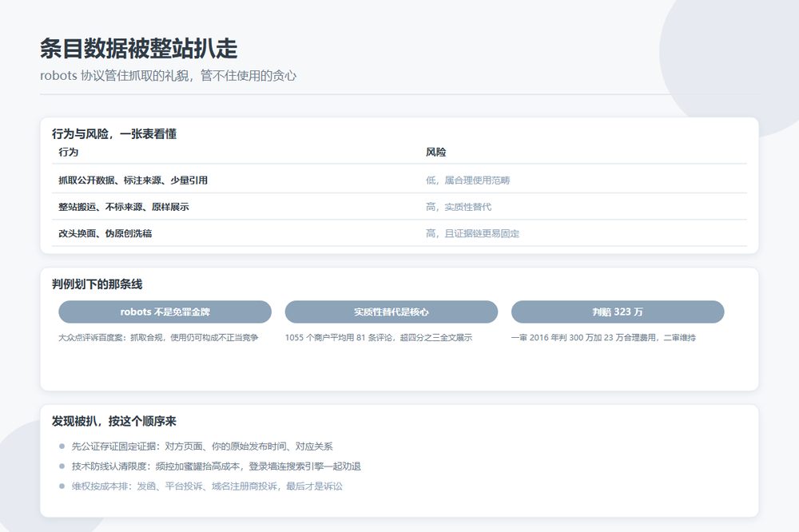Select row 整站搬运、不标来源、原样展示
Image resolution: width=799 pixels, height=532 pixels.
pos(399,206)
